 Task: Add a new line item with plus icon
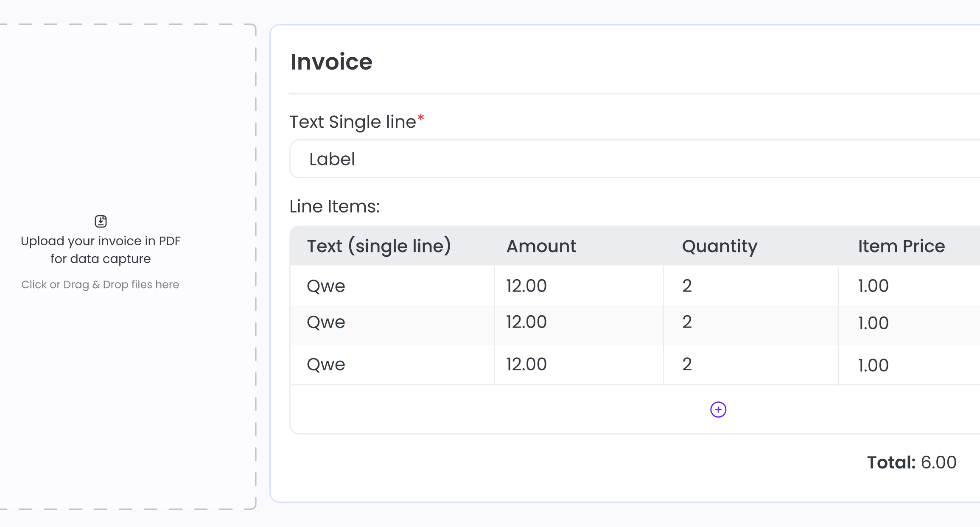point(718,409)
